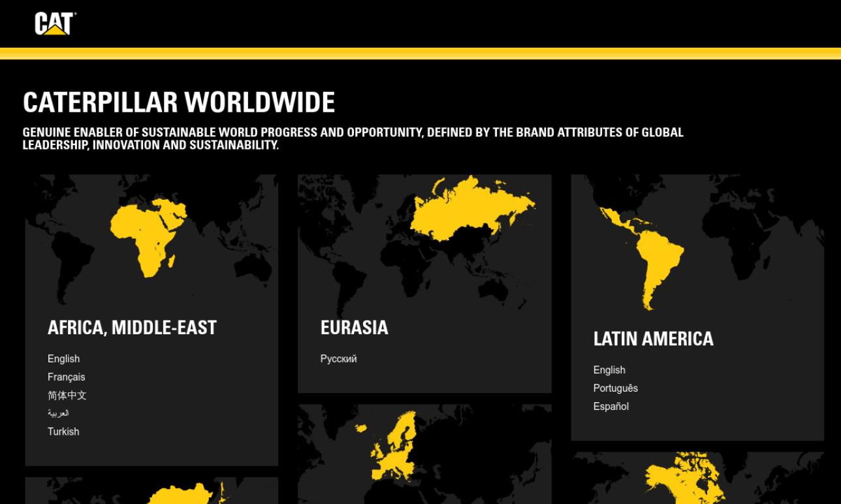The image size is (841, 504).
Task: Select 简体中文 in the Africa, Middle-East list
Action: (67, 395)
